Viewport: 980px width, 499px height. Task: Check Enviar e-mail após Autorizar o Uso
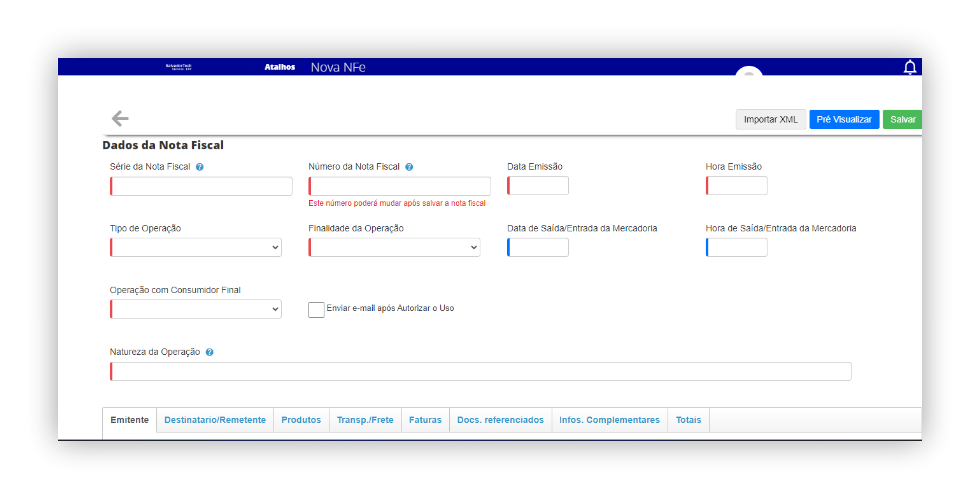pyautogui.click(x=316, y=310)
